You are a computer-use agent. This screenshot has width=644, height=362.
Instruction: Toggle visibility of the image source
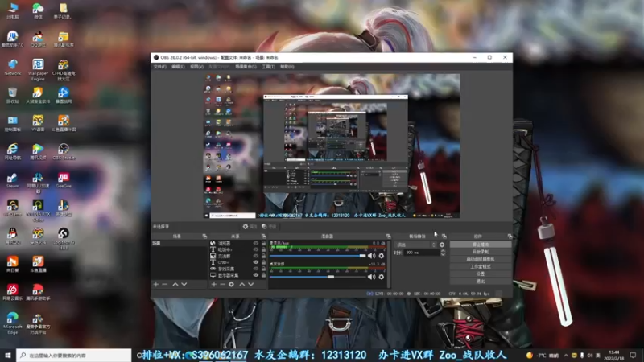coord(256,256)
